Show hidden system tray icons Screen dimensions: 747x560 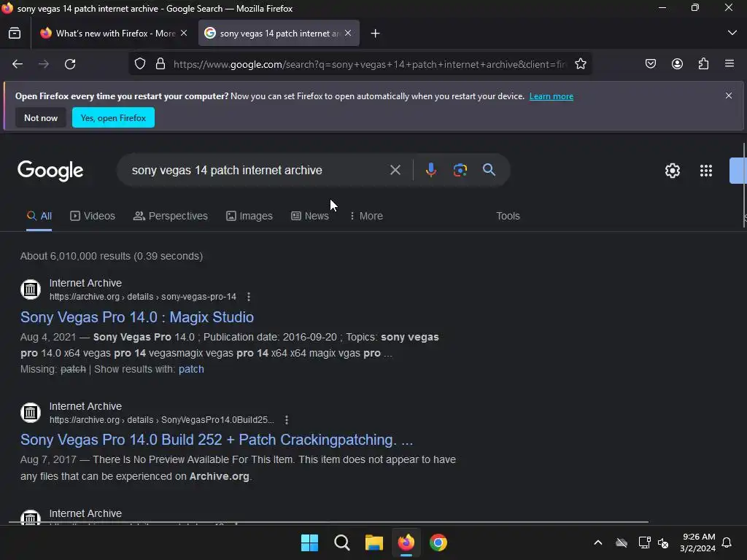[x=598, y=542]
